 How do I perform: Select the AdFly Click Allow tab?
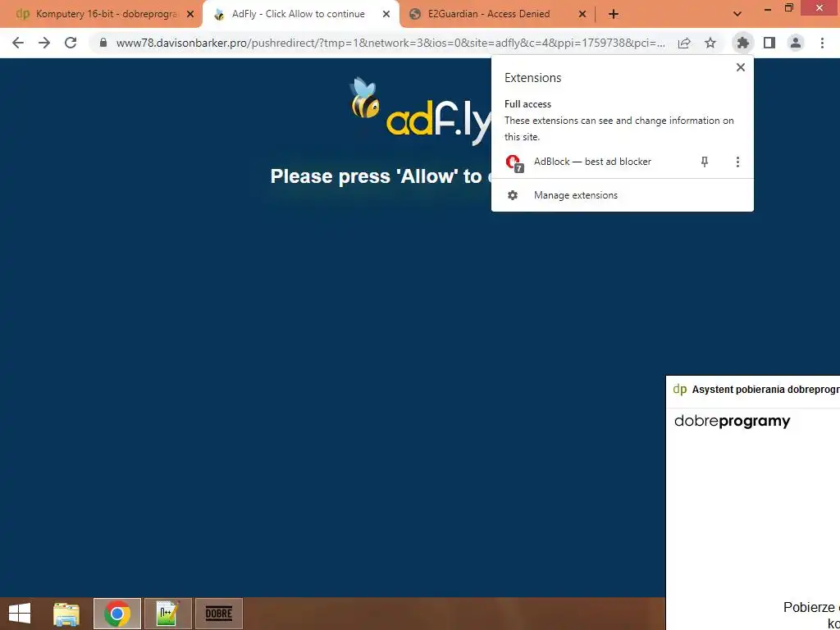click(300, 15)
